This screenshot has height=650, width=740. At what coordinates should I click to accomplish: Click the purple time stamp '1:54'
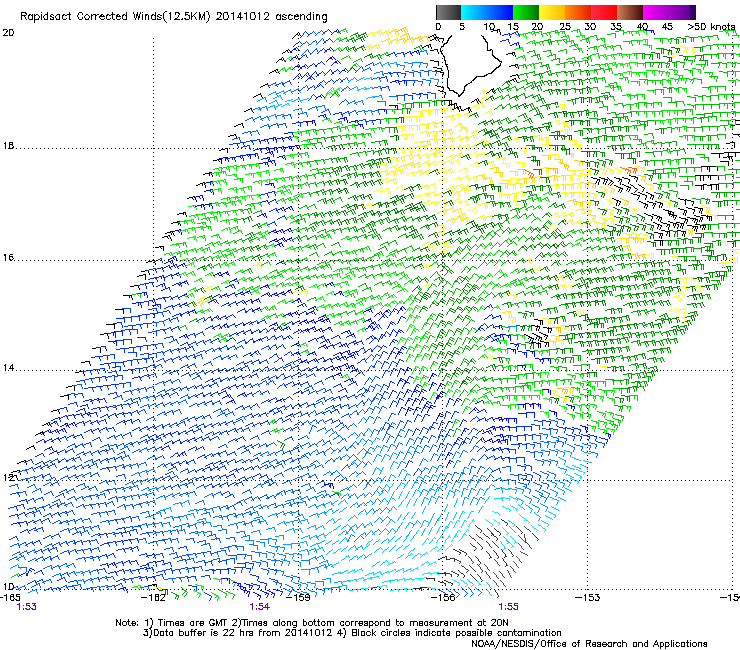point(260,607)
